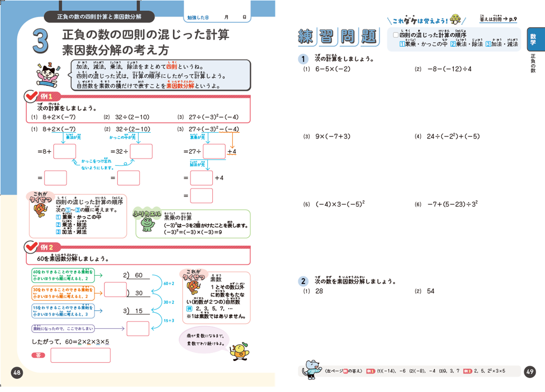Click the red checkmark icon beside 例1
Image resolution: width=545 pixels, height=392 pixels.
click(x=31, y=96)
